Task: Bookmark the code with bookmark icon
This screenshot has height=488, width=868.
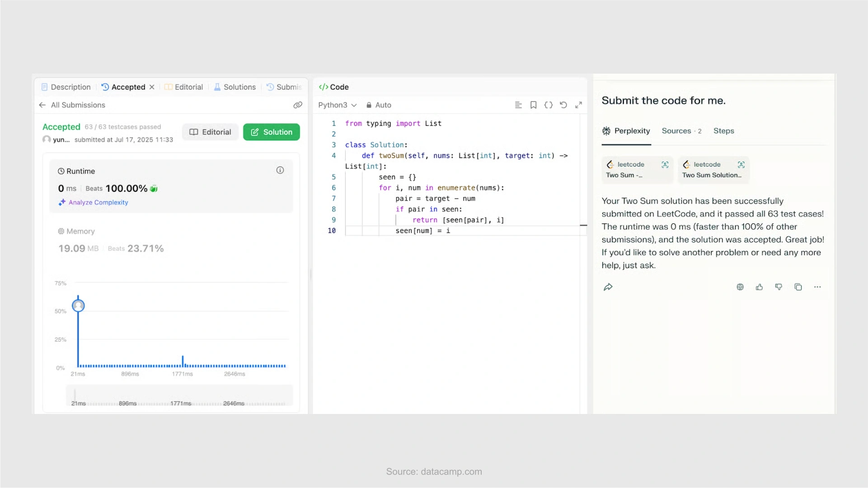Action: click(x=533, y=105)
